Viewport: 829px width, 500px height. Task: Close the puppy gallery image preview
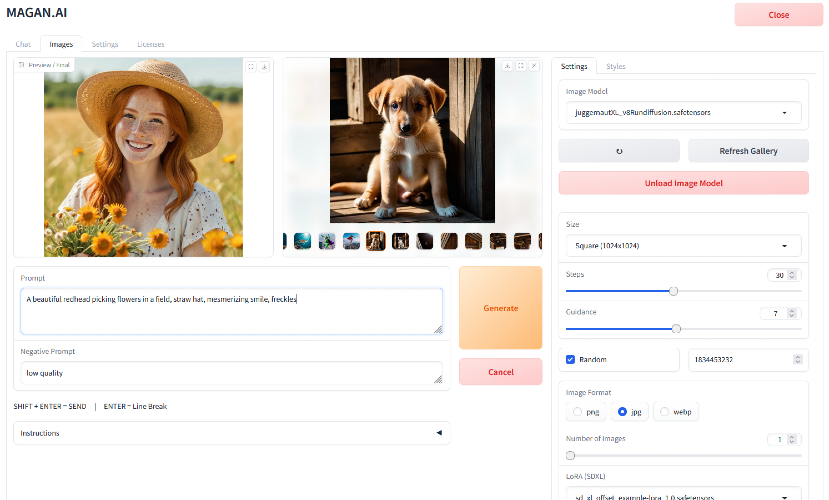click(534, 66)
